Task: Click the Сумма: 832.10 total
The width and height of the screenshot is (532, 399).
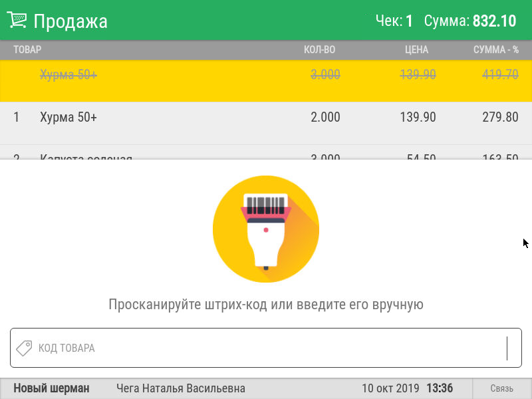Action: pos(470,21)
